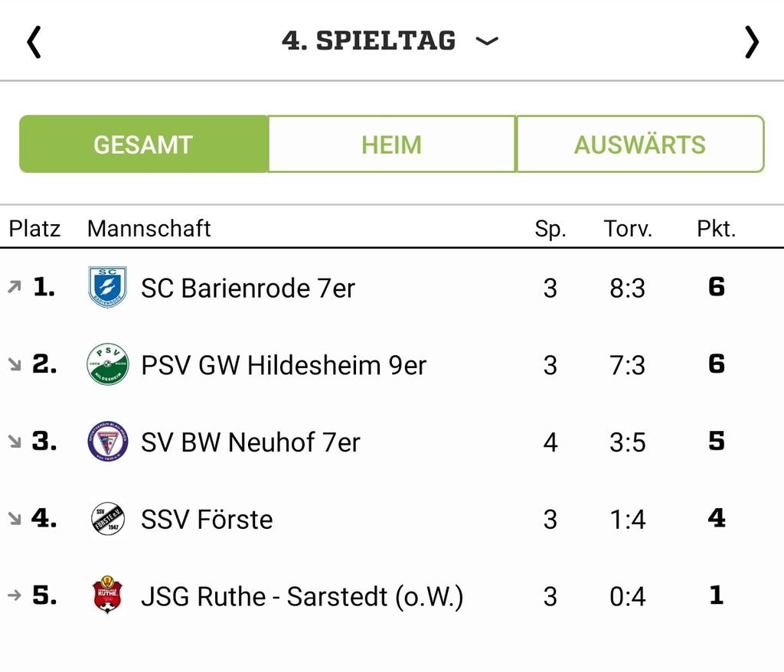Select the 4. SPIELTAG title
The width and height of the screenshot is (784, 672).
click(x=368, y=41)
